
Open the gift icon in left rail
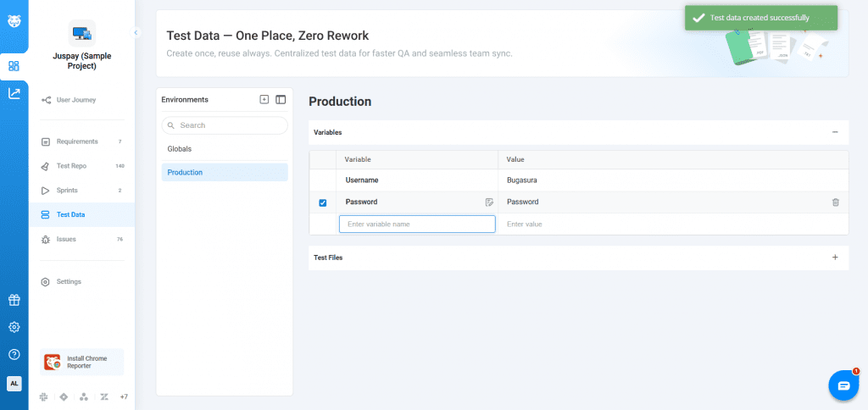[x=14, y=300]
